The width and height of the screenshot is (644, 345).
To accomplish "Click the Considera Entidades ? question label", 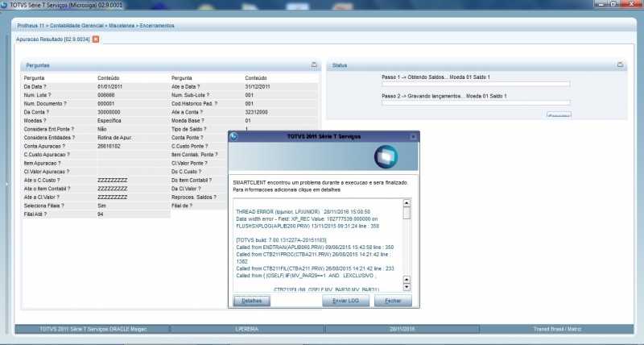I will pos(49,138).
